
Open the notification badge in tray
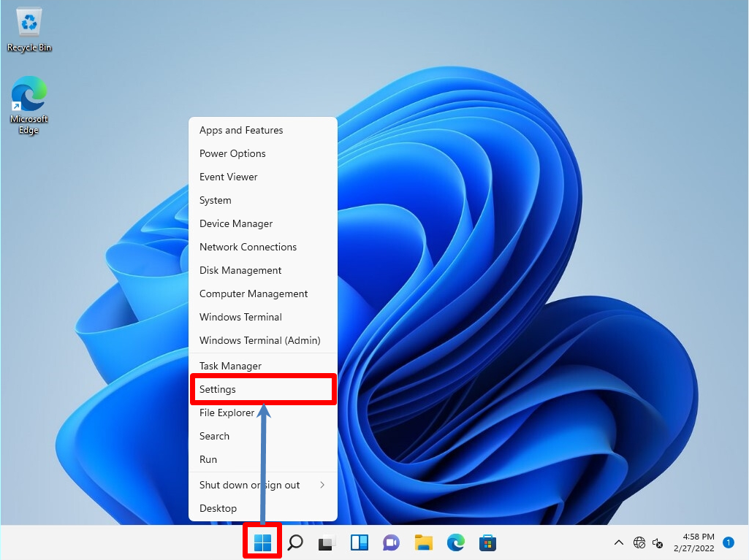[x=729, y=542]
